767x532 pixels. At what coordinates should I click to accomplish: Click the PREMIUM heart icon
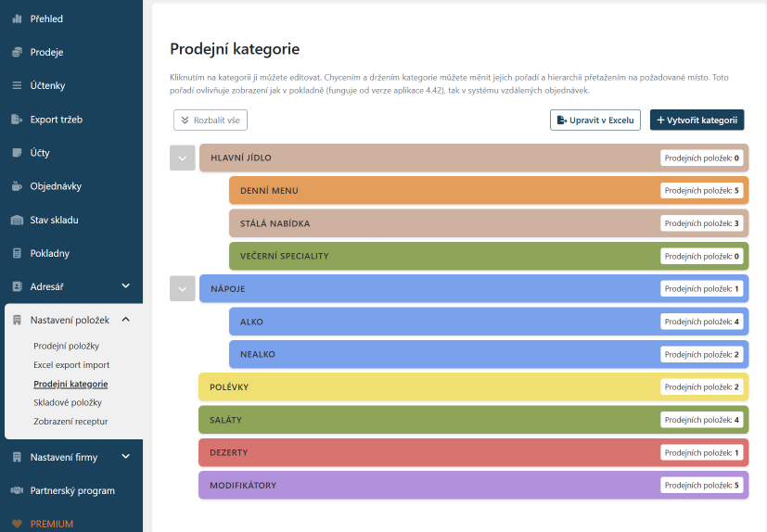[17, 524]
